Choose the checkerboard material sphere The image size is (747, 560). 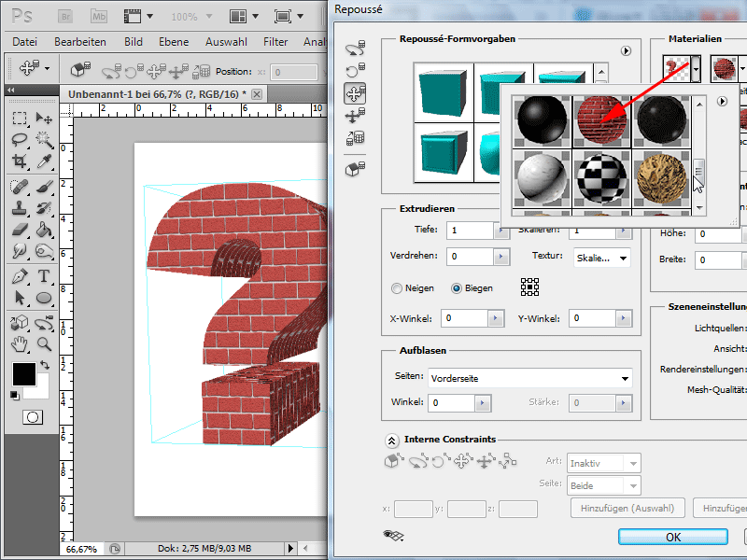click(601, 179)
